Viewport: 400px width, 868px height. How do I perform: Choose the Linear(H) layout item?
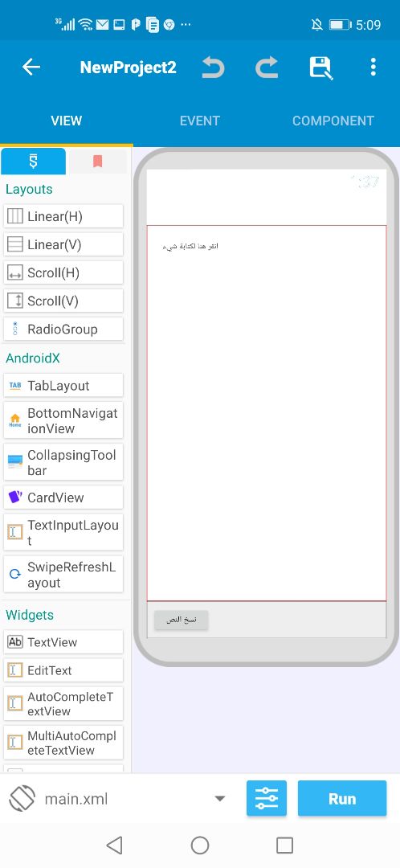click(63, 216)
